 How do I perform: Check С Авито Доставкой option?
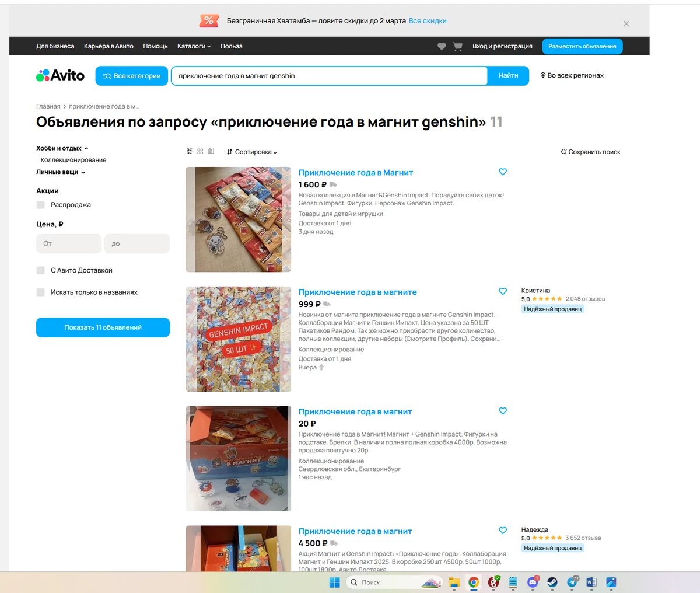coord(41,270)
